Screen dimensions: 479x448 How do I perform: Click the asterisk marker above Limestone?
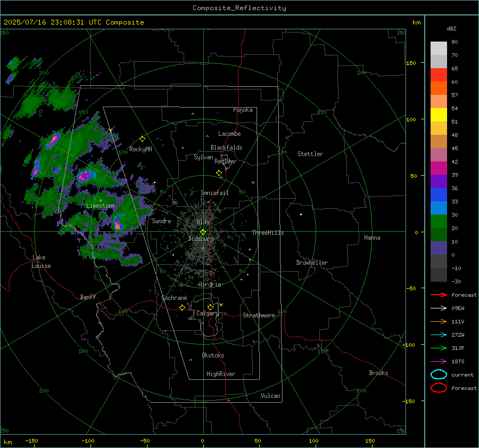point(101,201)
